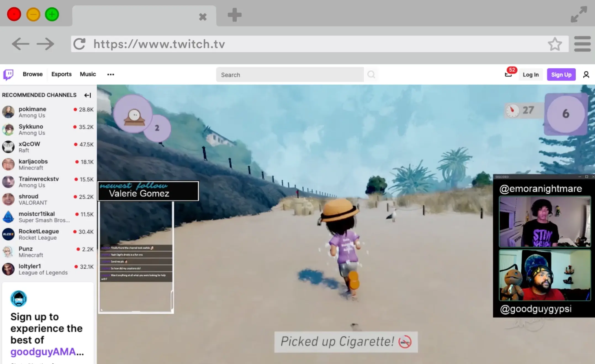Open the Esports menu item

61,74
